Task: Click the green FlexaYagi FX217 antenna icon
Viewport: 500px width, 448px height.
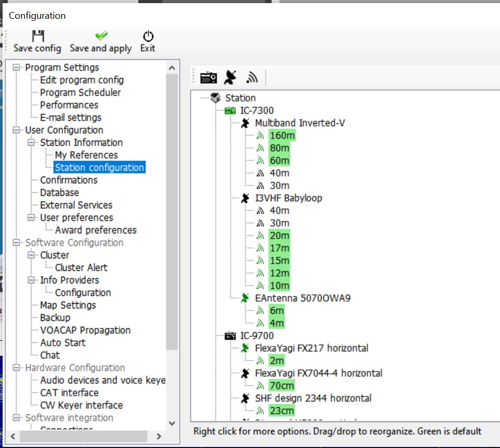Action: pos(245,349)
